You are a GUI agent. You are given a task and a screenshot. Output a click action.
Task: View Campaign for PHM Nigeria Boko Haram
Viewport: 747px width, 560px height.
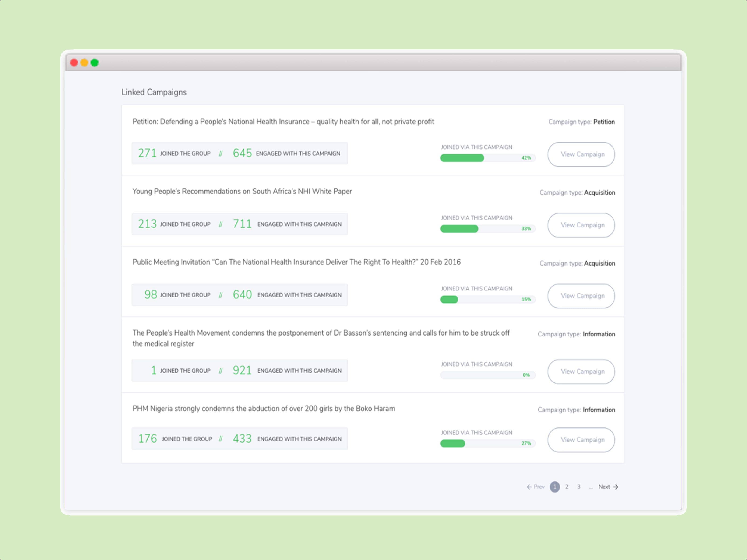point(581,440)
